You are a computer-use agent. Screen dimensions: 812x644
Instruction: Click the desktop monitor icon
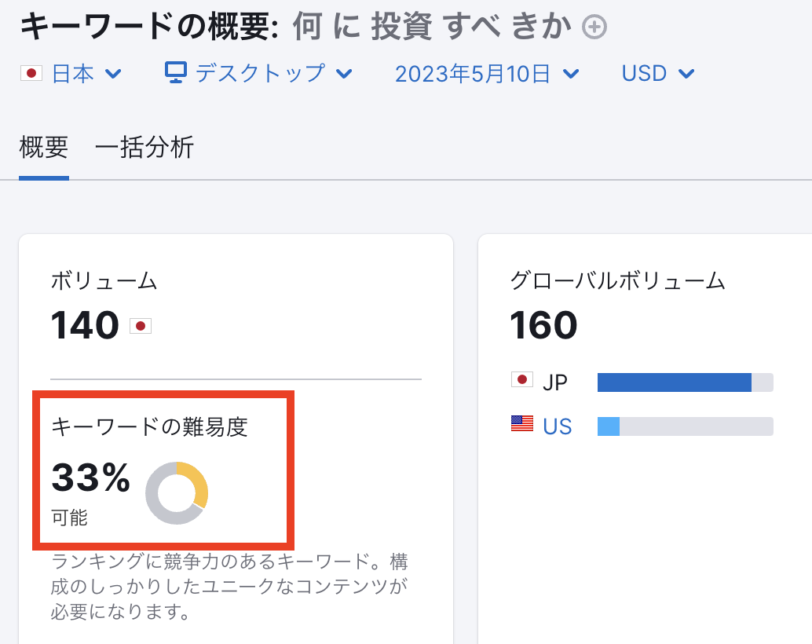click(176, 72)
